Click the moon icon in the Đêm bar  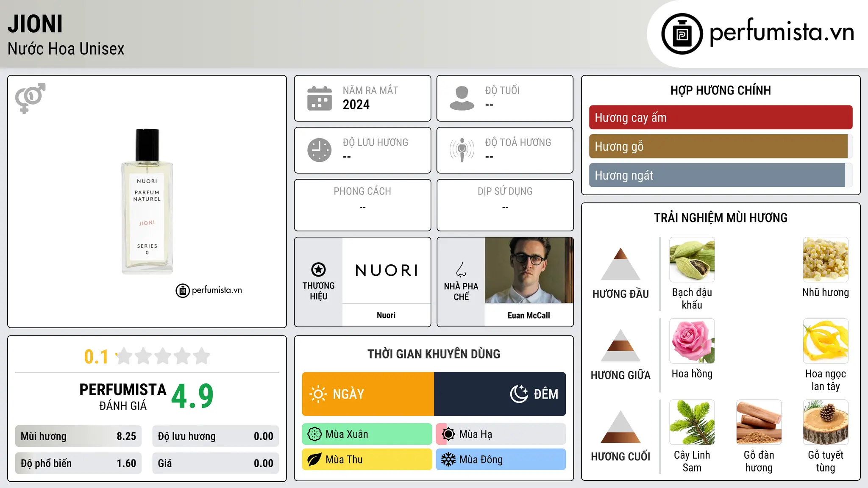[519, 394]
